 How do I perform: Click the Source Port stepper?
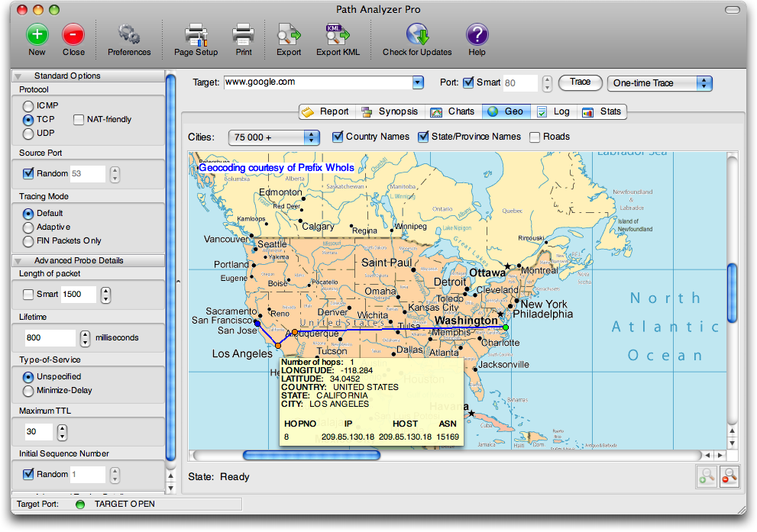115,174
